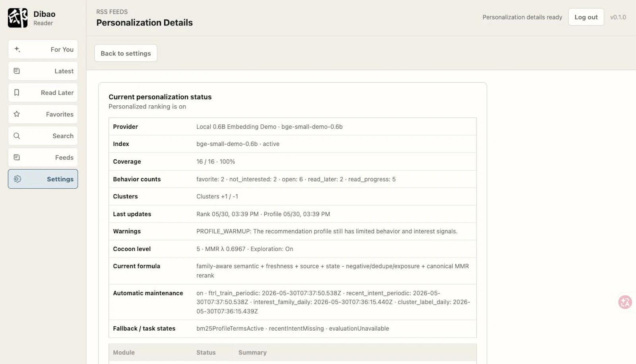636x364 pixels.
Task: Click the 'Clusters +1 / -1' value
Action: [x=217, y=196]
